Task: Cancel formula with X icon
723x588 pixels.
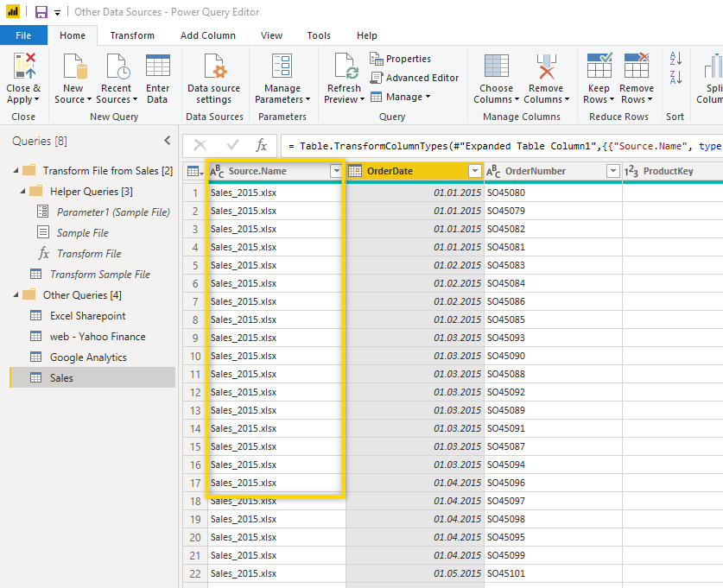Action: coord(200,146)
